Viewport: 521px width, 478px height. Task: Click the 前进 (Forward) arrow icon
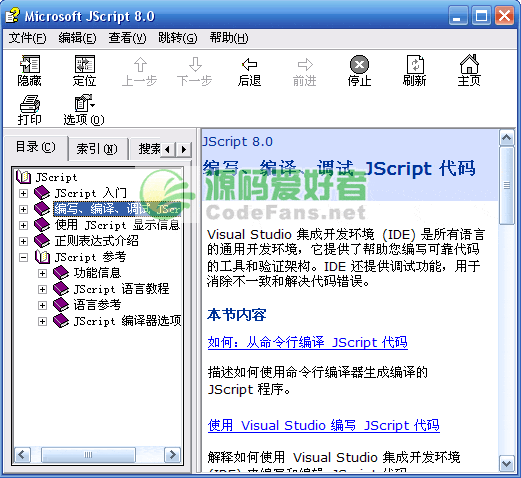pos(305,64)
